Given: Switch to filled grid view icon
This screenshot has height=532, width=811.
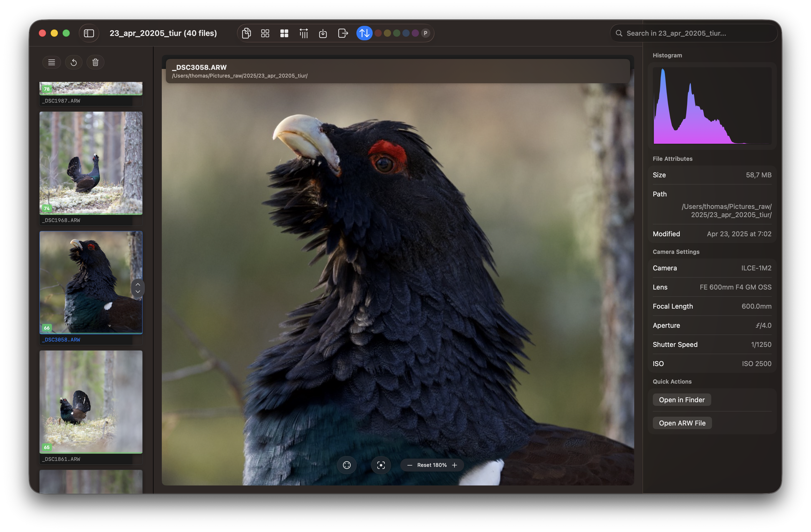Looking at the screenshot, I should point(284,33).
